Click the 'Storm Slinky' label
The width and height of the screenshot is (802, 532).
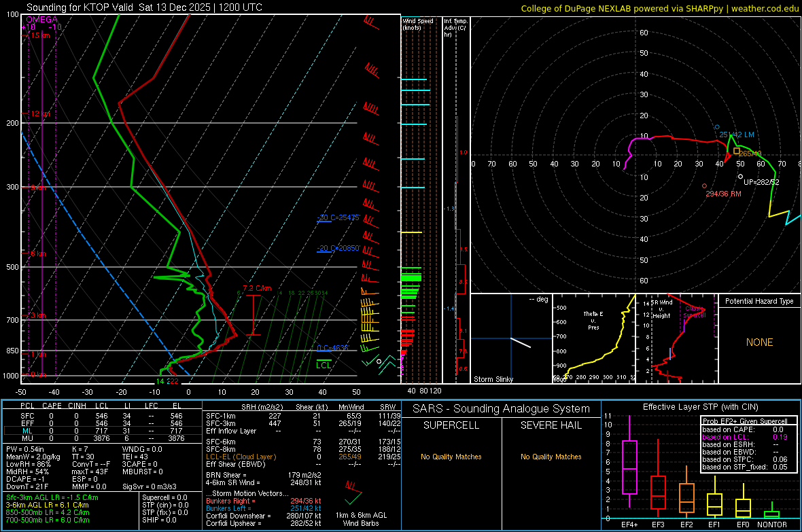(x=493, y=379)
